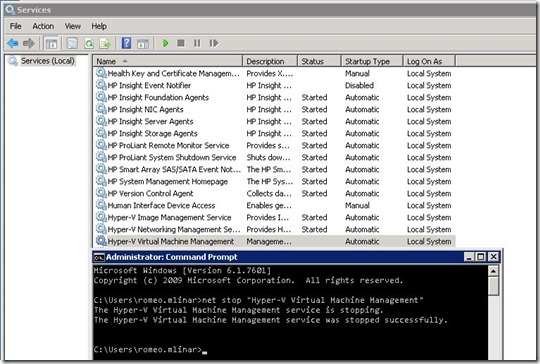Click Started status of HP Version Control Agent
The height and width of the screenshot is (364, 540).
pyautogui.click(x=314, y=194)
